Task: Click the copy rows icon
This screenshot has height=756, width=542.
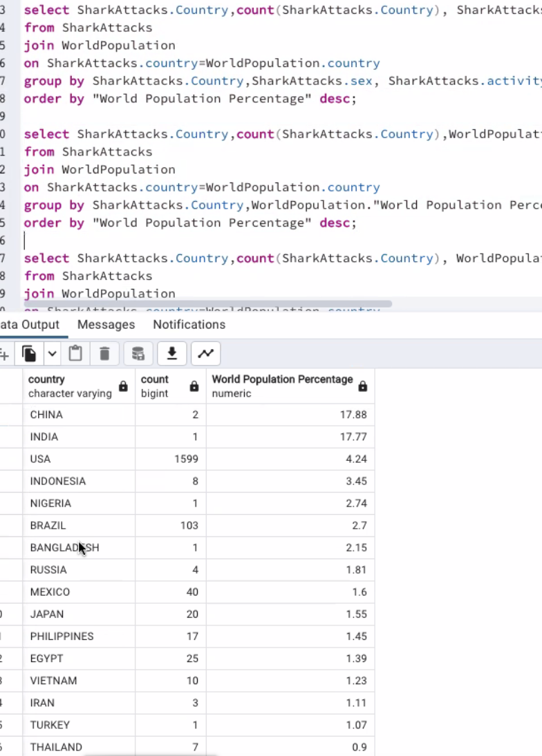Action: [28, 353]
